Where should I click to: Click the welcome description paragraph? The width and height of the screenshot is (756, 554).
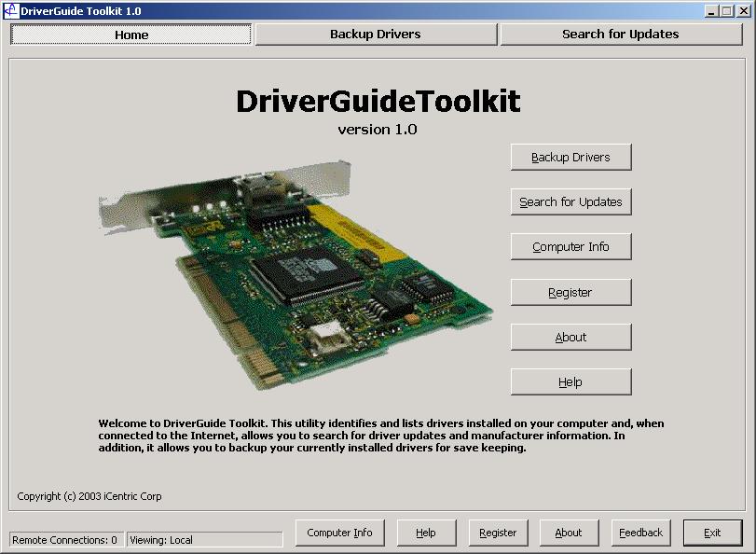click(x=381, y=436)
